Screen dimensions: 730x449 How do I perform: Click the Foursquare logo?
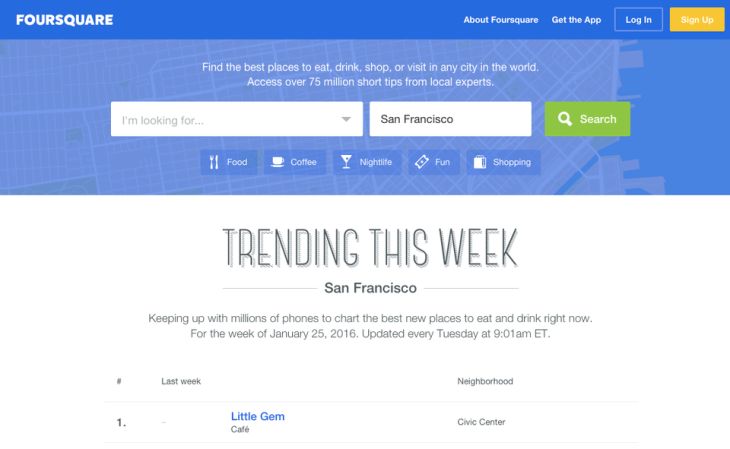click(63, 20)
